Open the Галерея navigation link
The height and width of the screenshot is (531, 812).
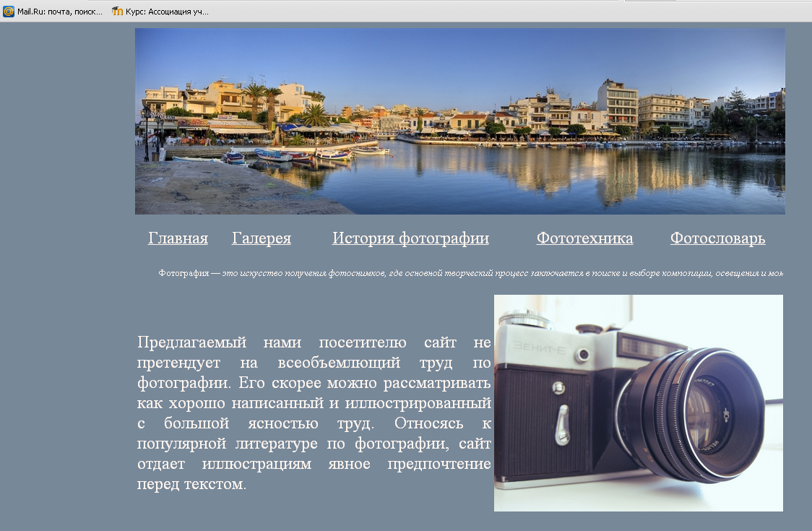click(261, 238)
